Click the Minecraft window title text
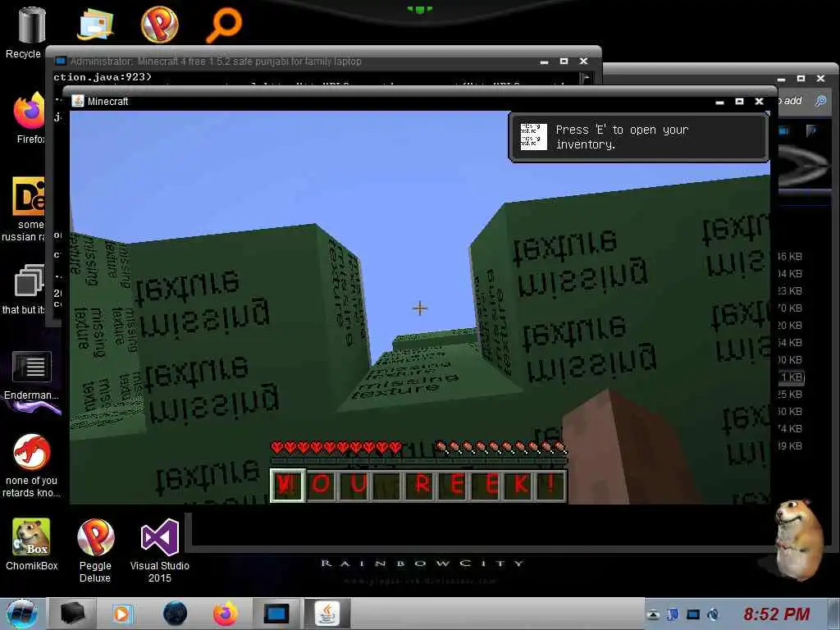This screenshot has width=840, height=630. click(107, 101)
